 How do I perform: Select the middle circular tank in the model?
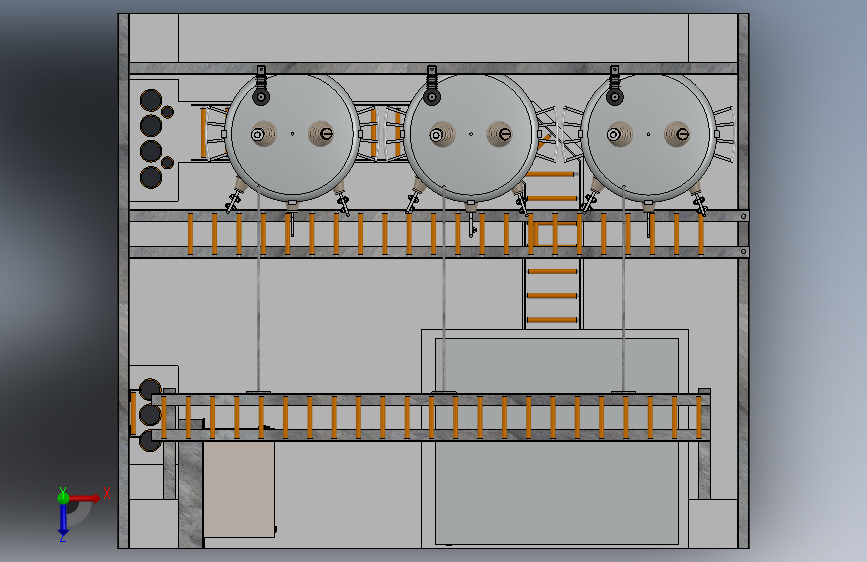471,136
